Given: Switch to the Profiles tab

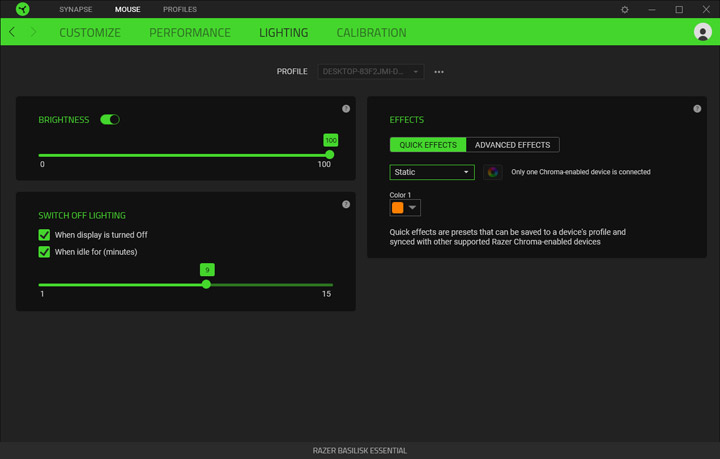Looking at the screenshot, I should (180, 9).
